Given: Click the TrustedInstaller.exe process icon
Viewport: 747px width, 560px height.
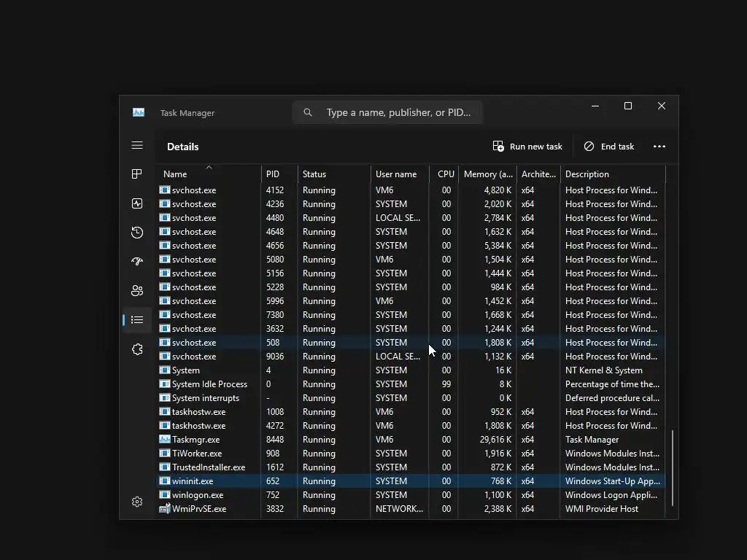Looking at the screenshot, I should point(164,467).
